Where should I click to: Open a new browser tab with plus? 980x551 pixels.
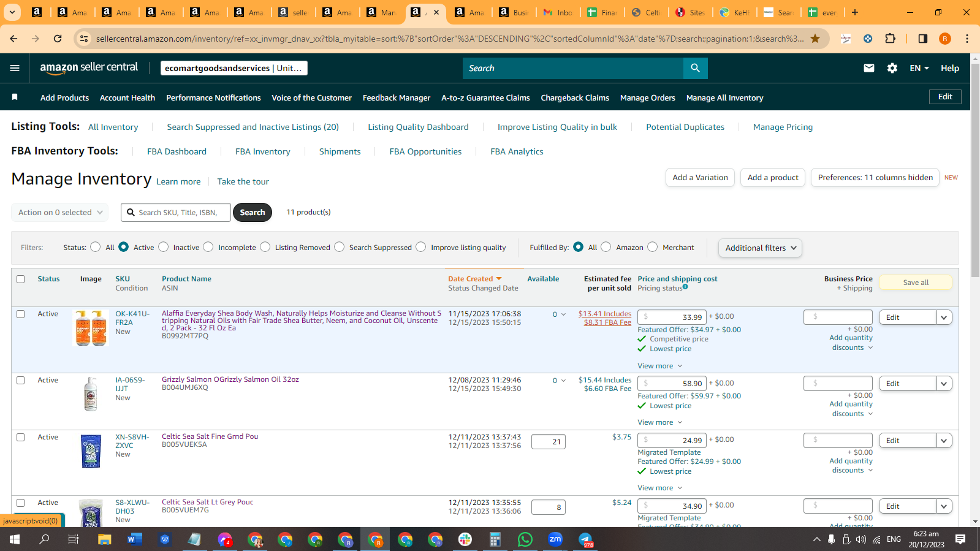click(x=855, y=12)
